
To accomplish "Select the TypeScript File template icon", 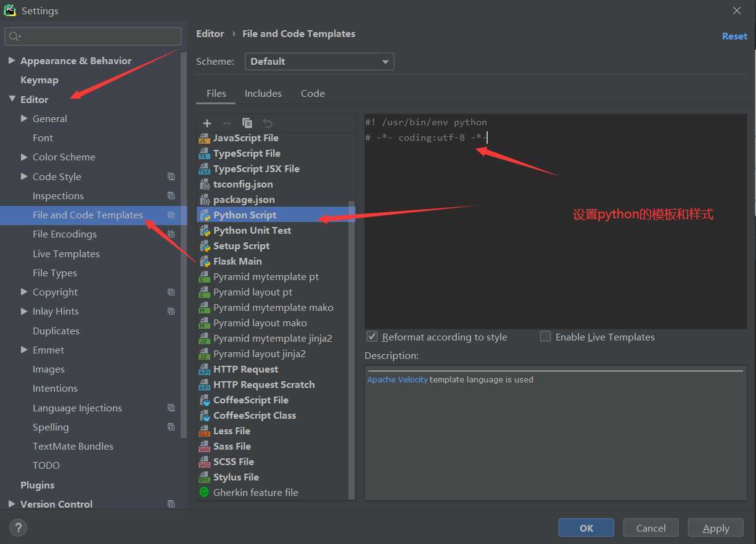I will 204,154.
